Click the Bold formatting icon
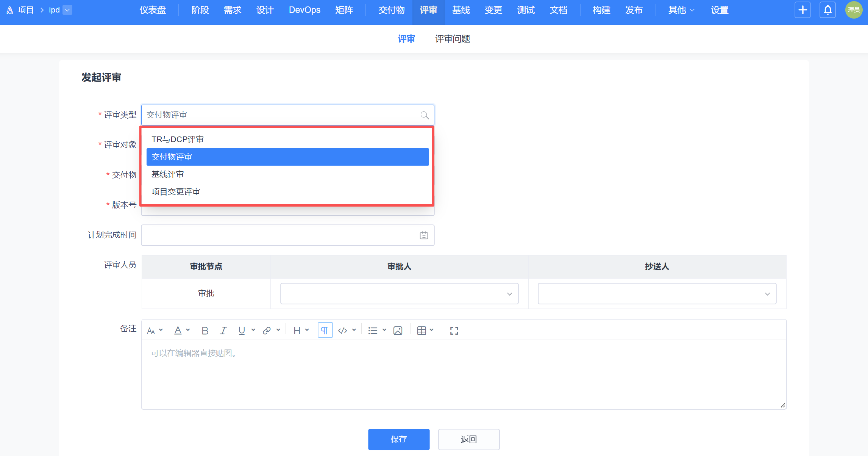The height and width of the screenshot is (456, 868). coord(205,331)
